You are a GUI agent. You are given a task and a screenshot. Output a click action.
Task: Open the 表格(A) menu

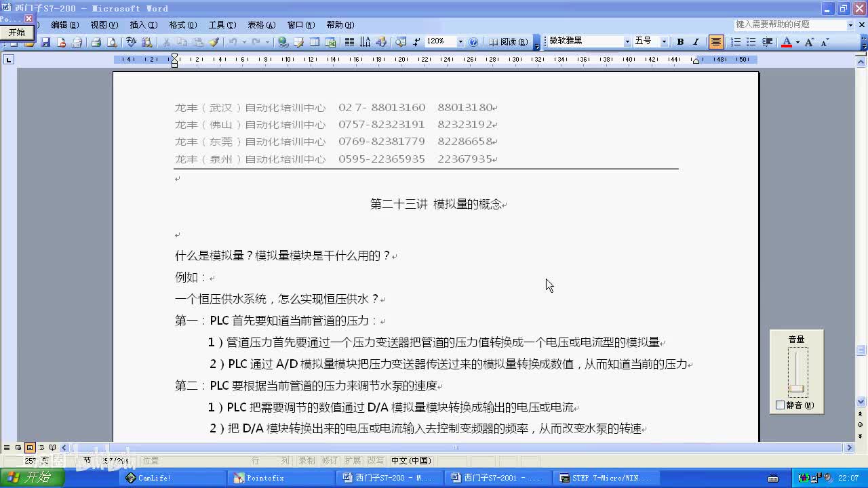(x=261, y=24)
